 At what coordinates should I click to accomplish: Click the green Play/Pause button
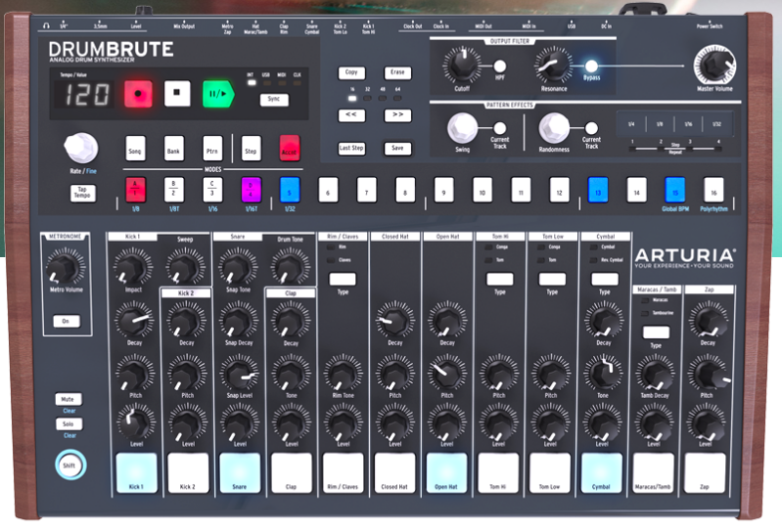[x=218, y=94]
